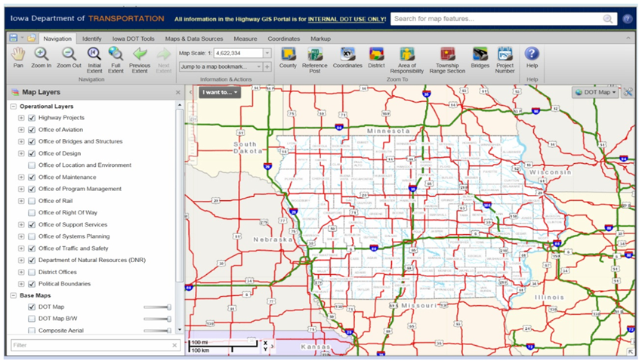Open Township Range Section tool
This screenshot has width=642, height=364.
tap(447, 60)
